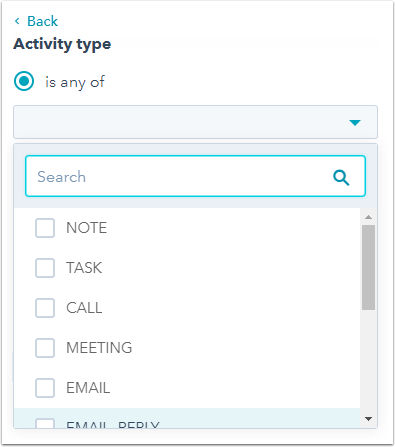The width and height of the screenshot is (395, 447).
Task: Tick the partially visible EMAIL_REPLY checkbox
Action: pos(45,423)
